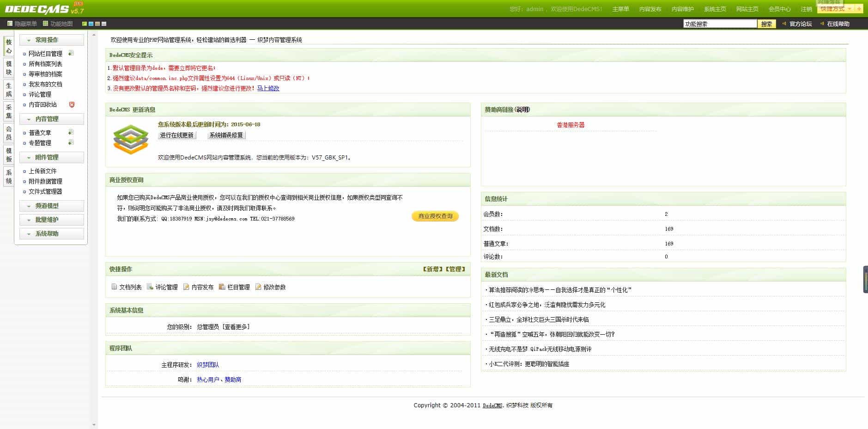
Task: Click 注销 to log out
Action: coord(806,9)
